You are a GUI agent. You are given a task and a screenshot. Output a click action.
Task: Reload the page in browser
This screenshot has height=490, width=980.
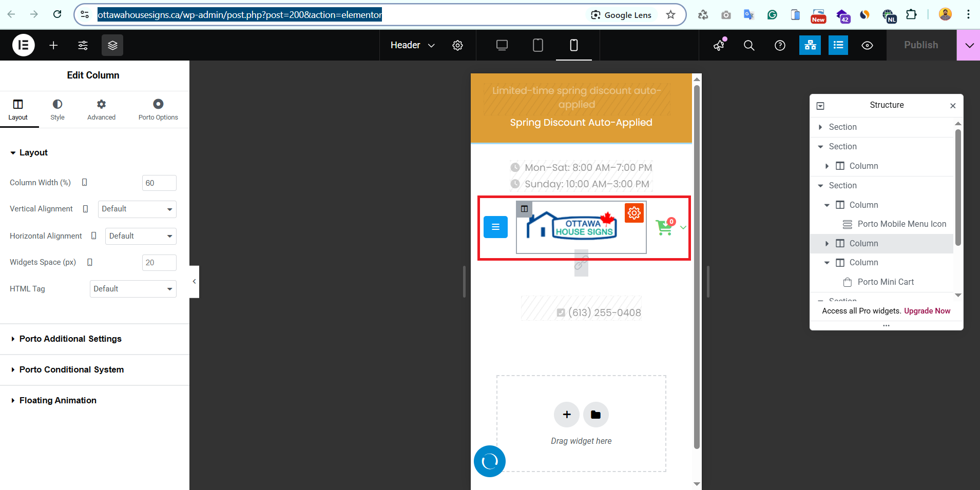(x=57, y=14)
